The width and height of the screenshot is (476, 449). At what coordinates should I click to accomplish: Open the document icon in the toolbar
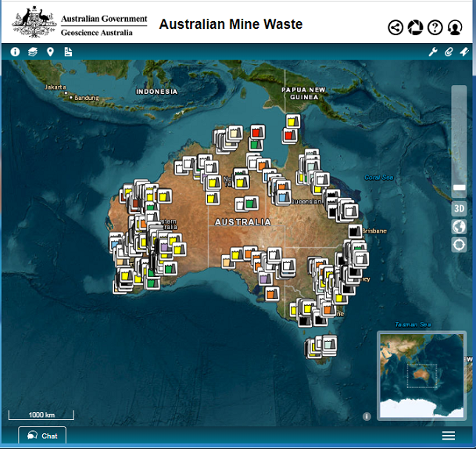[x=68, y=52]
